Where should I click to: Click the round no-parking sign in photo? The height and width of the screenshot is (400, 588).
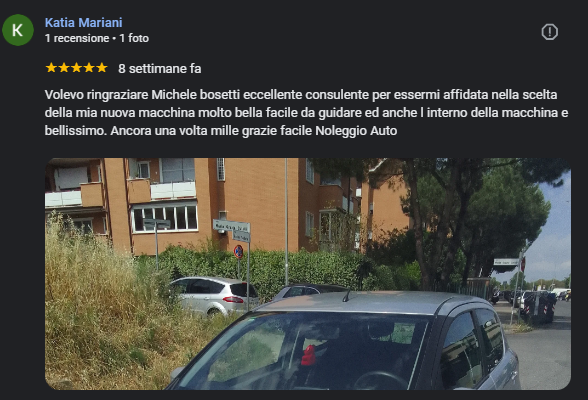[x=238, y=252]
